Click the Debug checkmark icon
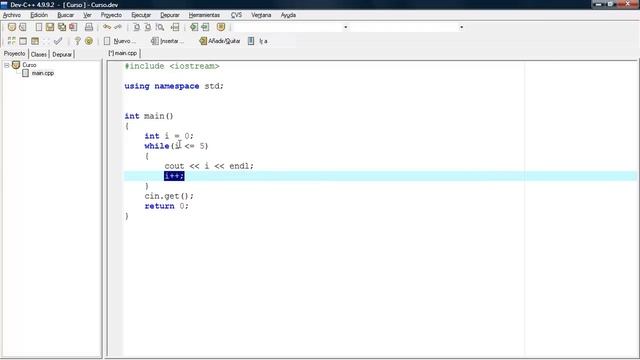This screenshot has width=640, height=360. tap(58, 41)
